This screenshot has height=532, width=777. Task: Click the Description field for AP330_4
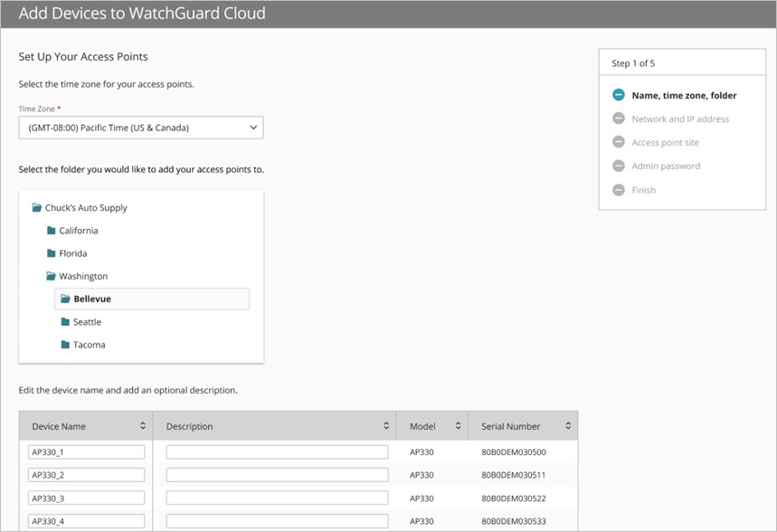[276, 520]
